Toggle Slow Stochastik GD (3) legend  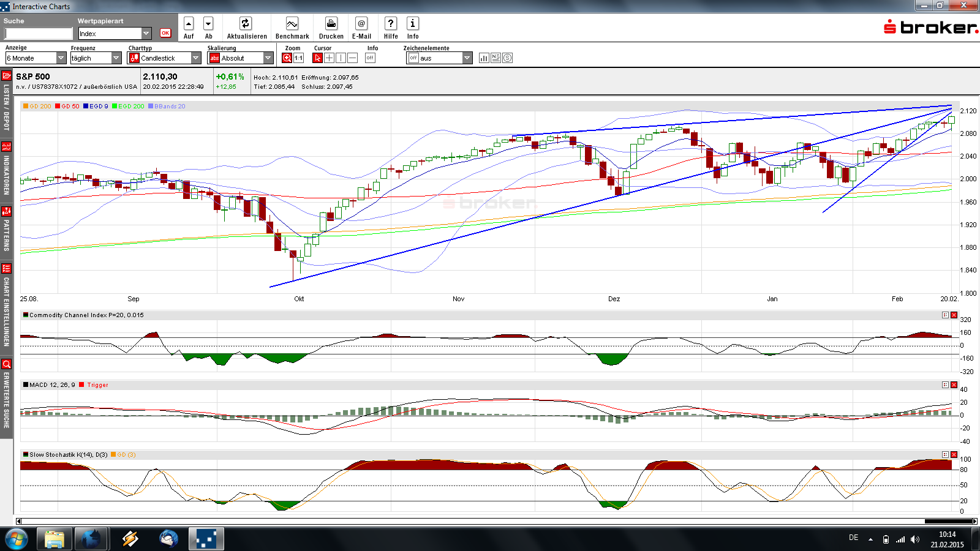(123, 455)
